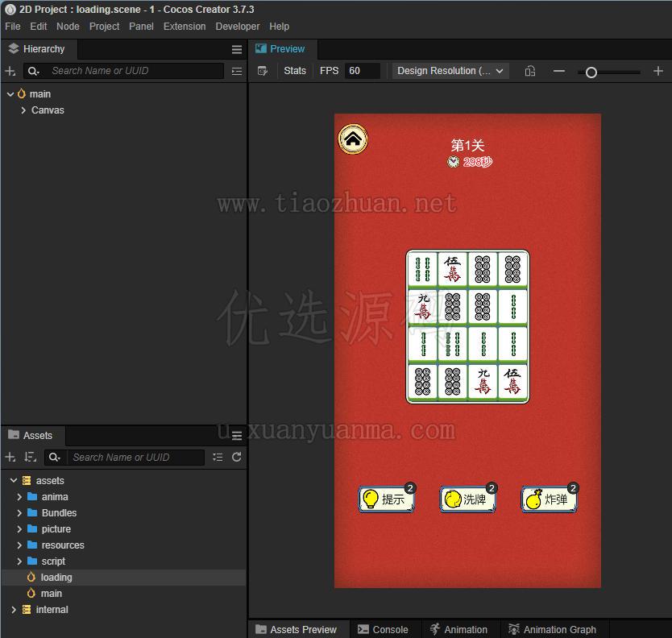Click the home button in game preview

(x=353, y=139)
